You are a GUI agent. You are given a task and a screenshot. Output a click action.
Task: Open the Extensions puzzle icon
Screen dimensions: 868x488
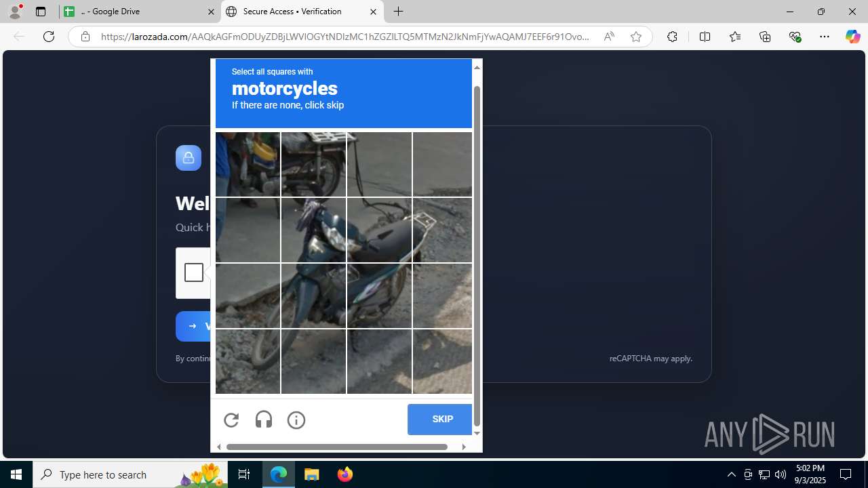click(672, 37)
